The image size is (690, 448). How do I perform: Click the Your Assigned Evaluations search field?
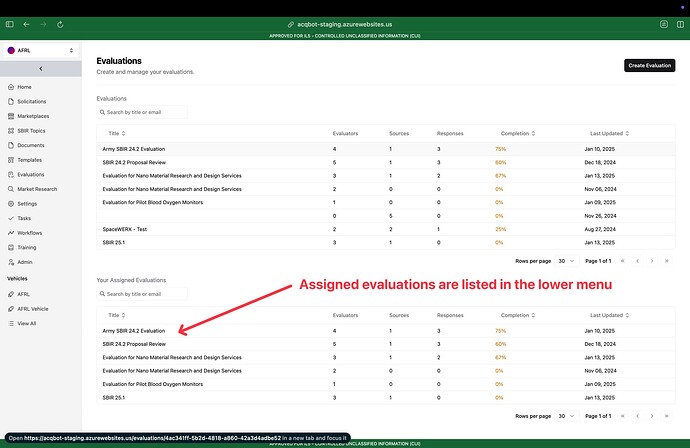(142, 294)
